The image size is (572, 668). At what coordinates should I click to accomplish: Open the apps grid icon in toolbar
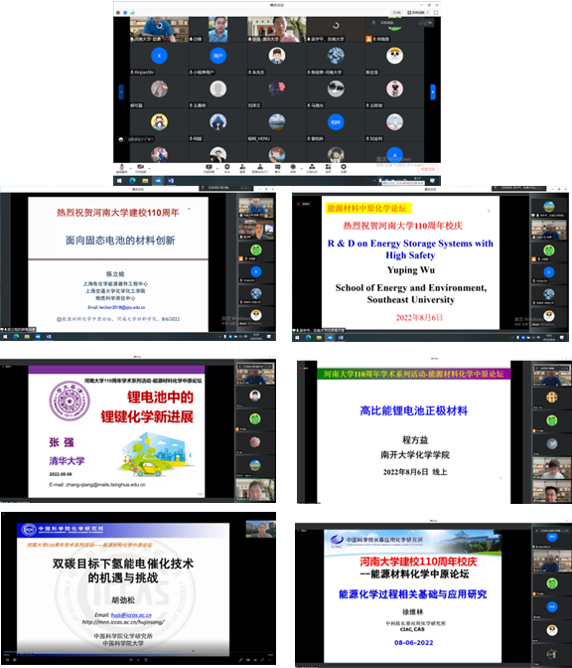[328, 167]
